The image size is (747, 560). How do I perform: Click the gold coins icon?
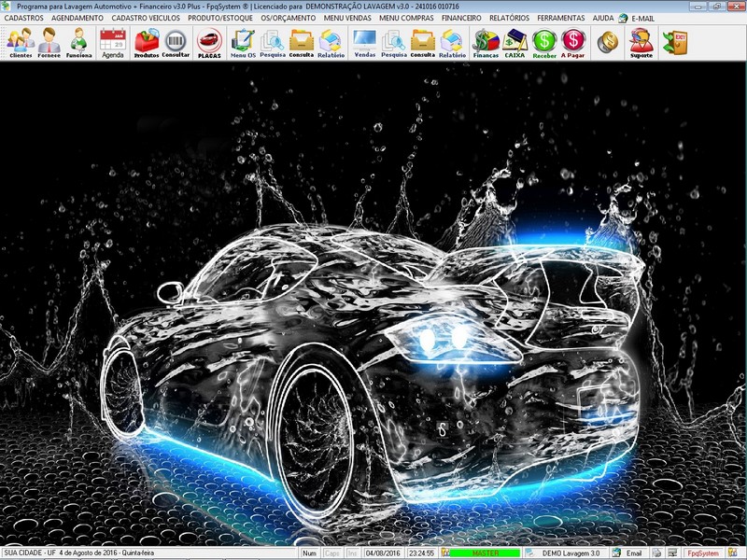[608, 42]
